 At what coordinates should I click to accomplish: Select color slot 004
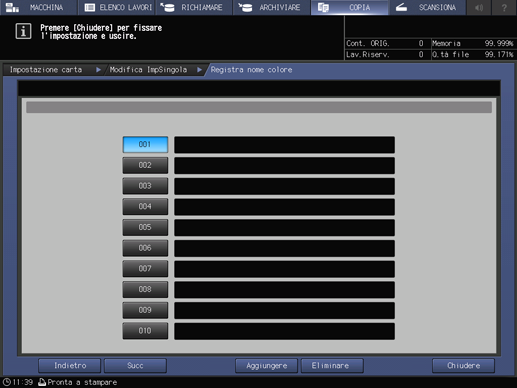point(145,206)
